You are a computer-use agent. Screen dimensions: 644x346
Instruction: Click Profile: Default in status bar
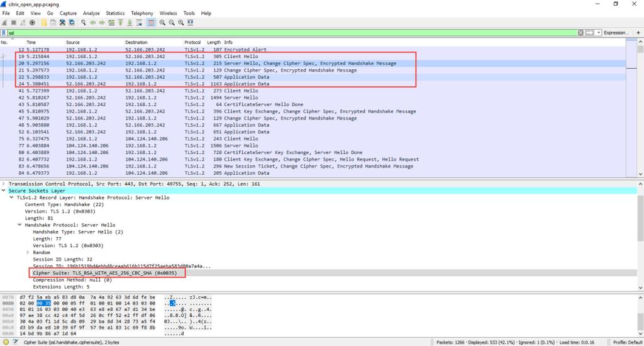pyautogui.click(x=628, y=342)
